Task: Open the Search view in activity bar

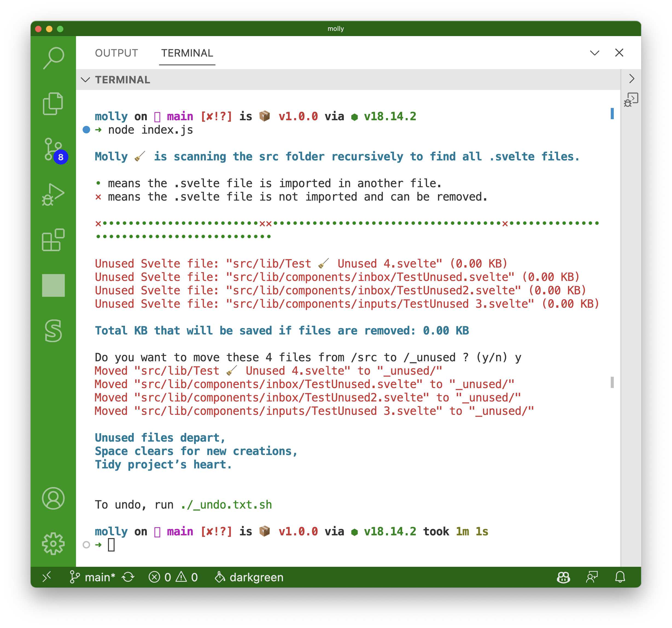Action: click(x=53, y=57)
